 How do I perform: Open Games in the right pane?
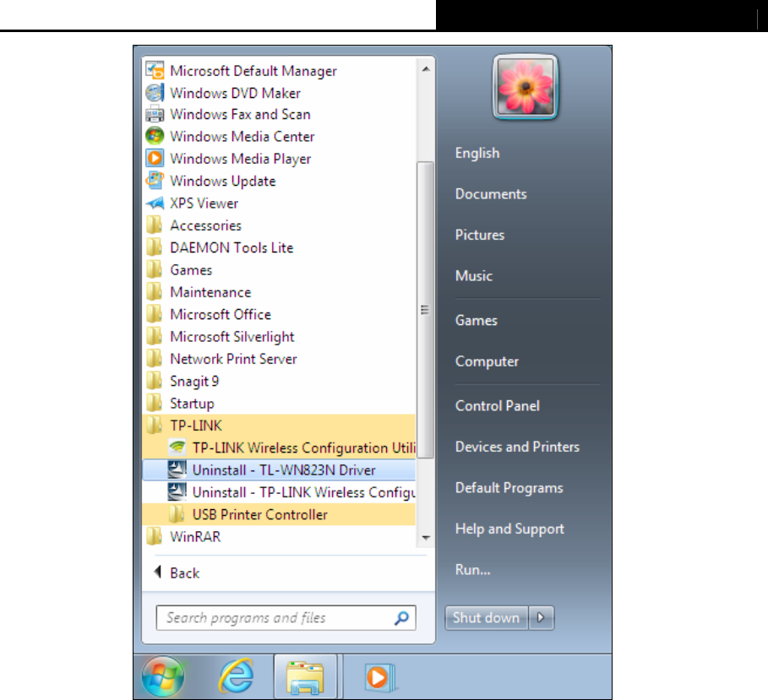(x=476, y=320)
